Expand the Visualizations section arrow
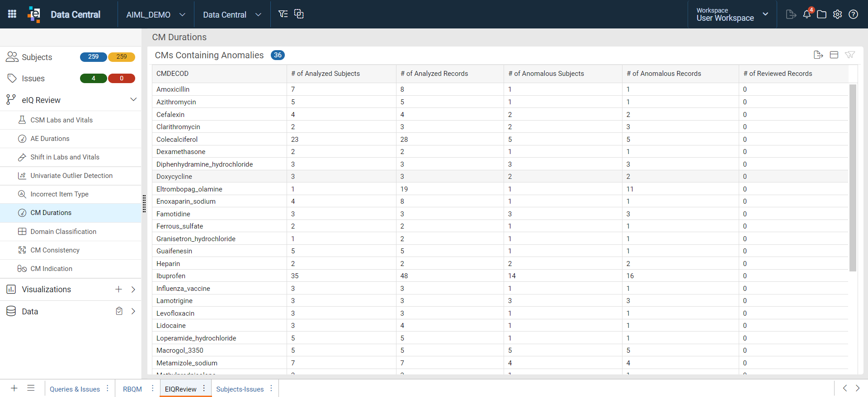Screen dimensions: 868x397 (x=133, y=289)
